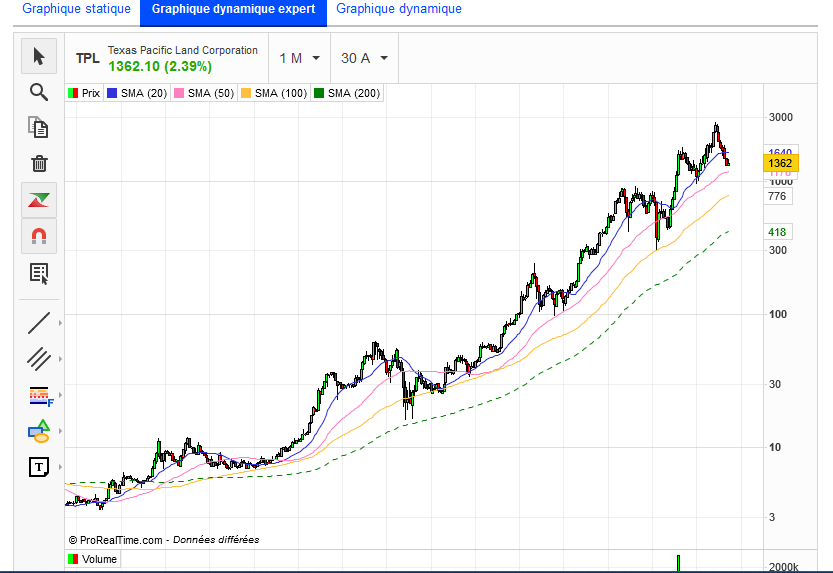This screenshot has width=833, height=573.
Task: Open the 1 M timeframe dropdown
Action: pos(300,58)
